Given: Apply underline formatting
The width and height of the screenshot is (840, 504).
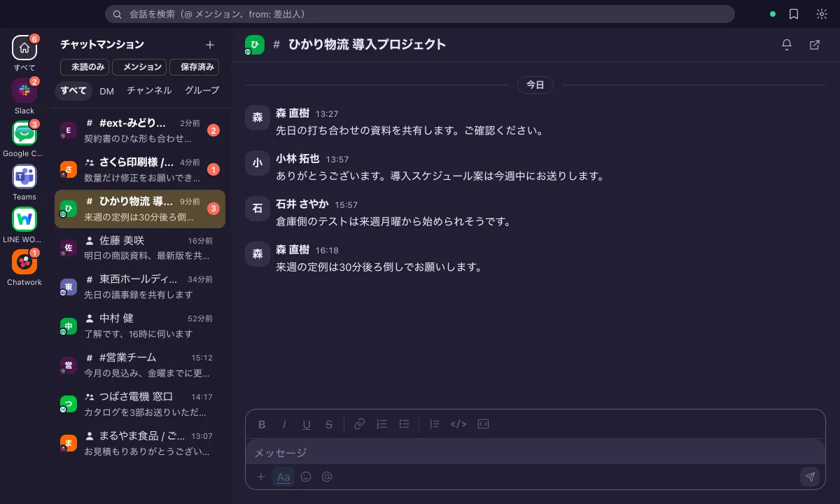Looking at the screenshot, I should 307,424.
